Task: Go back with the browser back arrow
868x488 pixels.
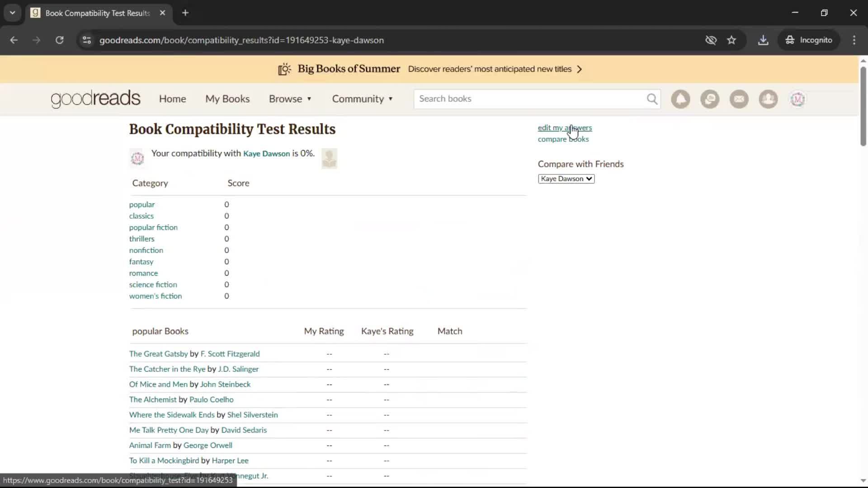Action: click(14, 40)
